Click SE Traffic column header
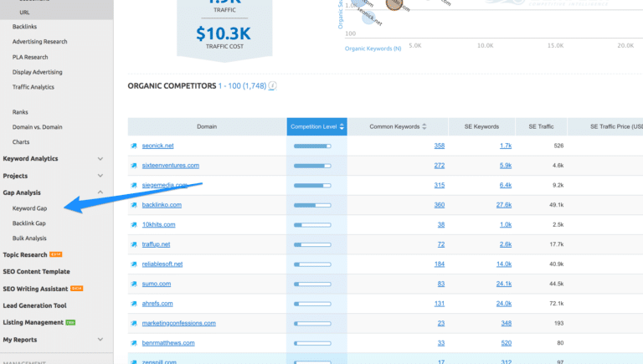Viewport: 643px width, 364px height. (x=541, y=126)
